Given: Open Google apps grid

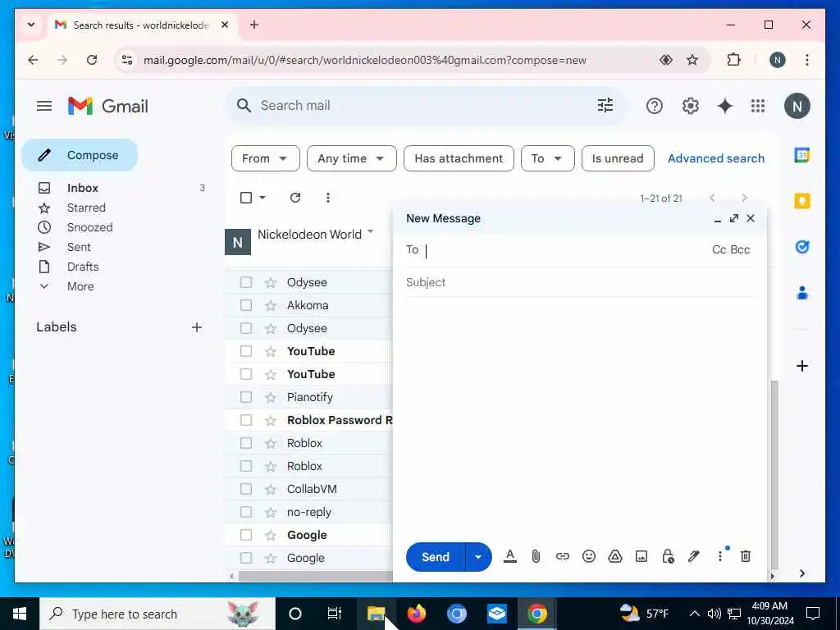Looking at the screenshot, I should 758,106.
